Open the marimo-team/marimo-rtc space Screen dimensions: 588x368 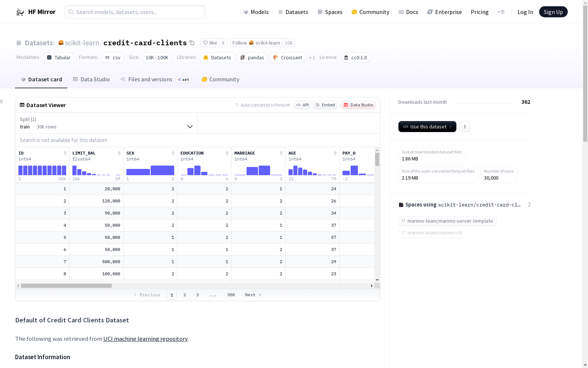(x=432, y=233)
